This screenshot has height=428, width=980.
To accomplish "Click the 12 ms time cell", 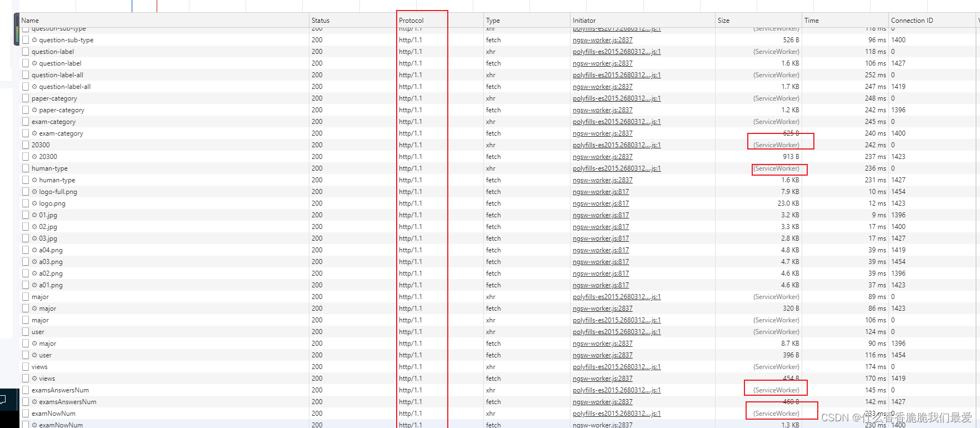I will [878, 203].
